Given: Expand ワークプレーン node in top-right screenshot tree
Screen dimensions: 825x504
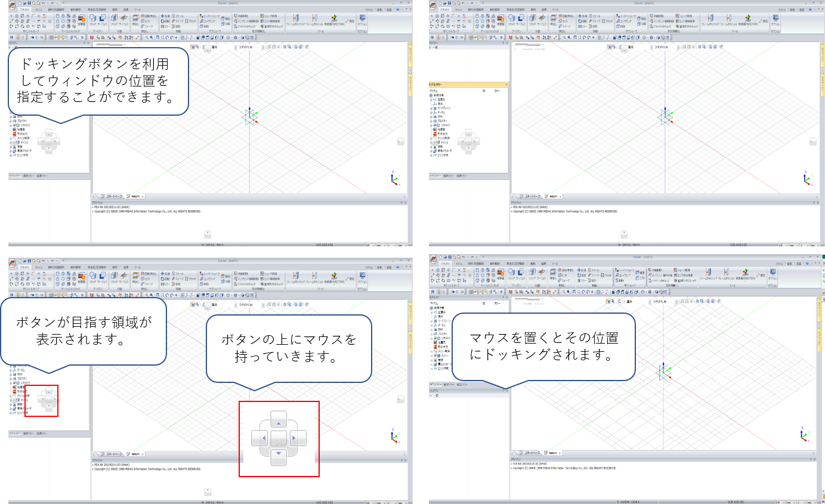Looking at the screenshot, I should [431, 108].
